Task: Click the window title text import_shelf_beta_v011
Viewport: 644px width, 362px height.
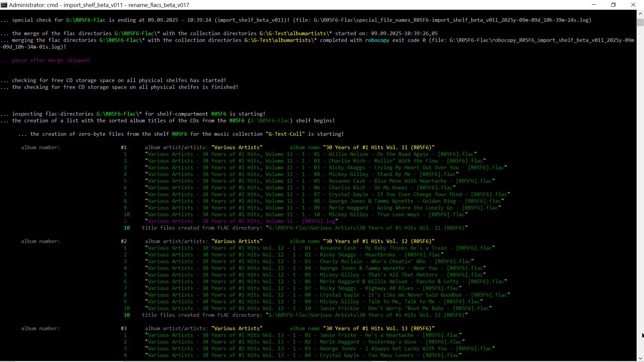Action: [x=93, y=5]
